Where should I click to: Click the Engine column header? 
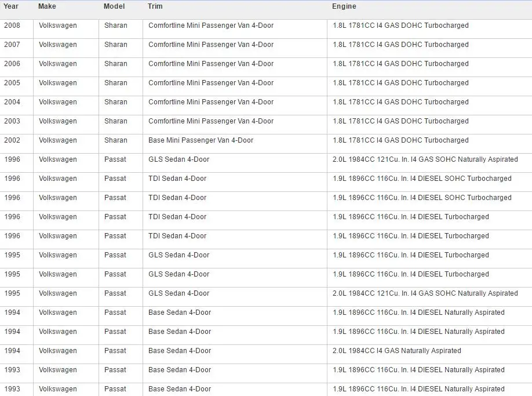[344, 6]
